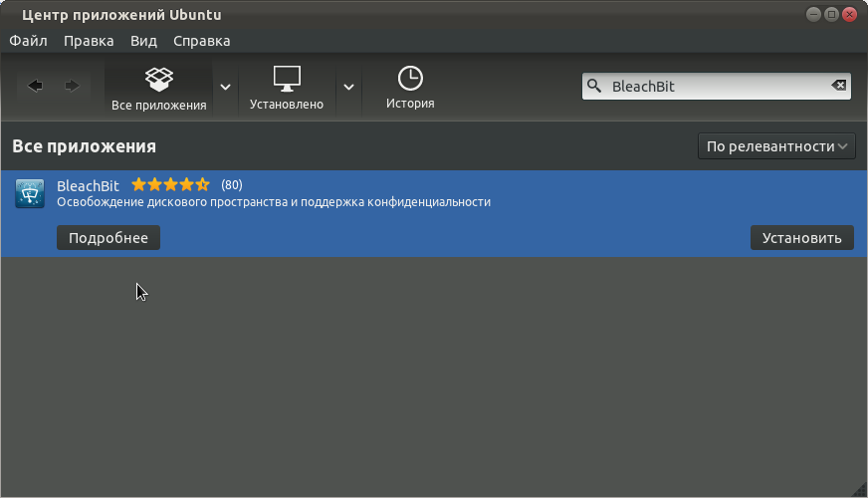
Task: Expand the Все приложения dropdown arrow
Action: point(225,88)
